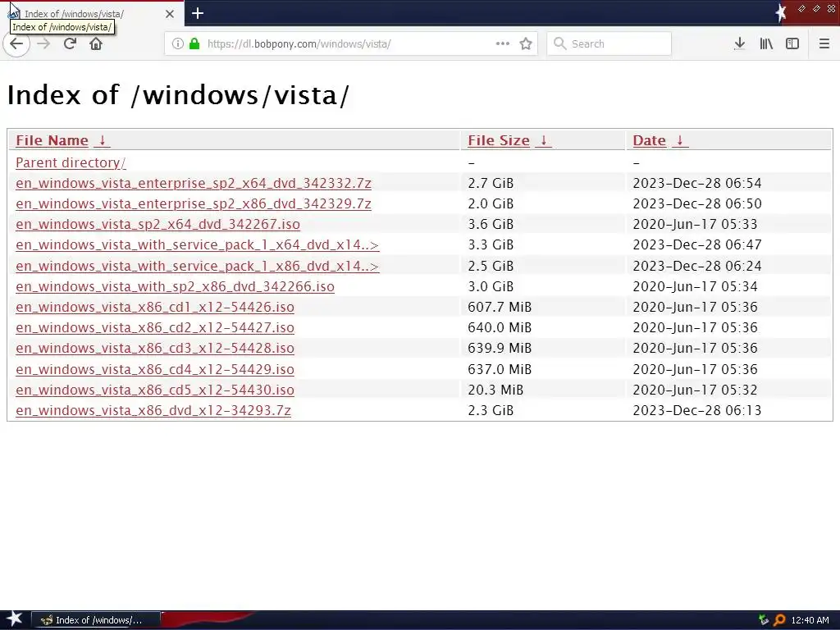Click the date 2023-Dec-28 06:13
The width and height of the screenshot is (840, 630).
[x=697, y=410]
